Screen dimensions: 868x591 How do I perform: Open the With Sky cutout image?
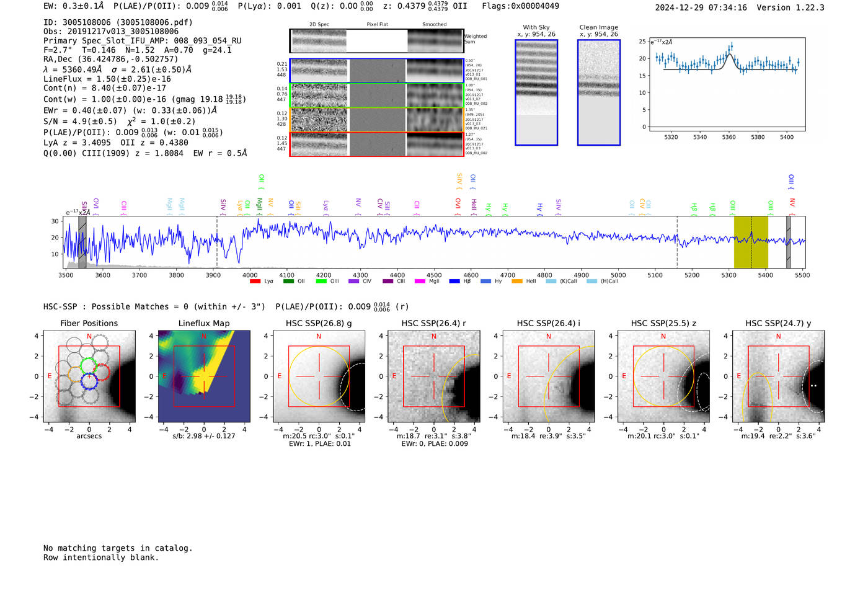click(536, 92)
